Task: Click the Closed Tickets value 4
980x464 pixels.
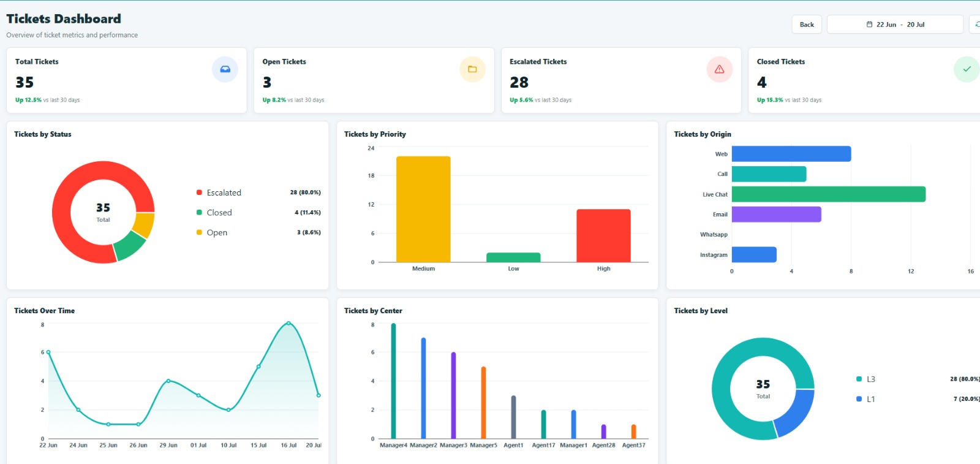Action: 762,82
